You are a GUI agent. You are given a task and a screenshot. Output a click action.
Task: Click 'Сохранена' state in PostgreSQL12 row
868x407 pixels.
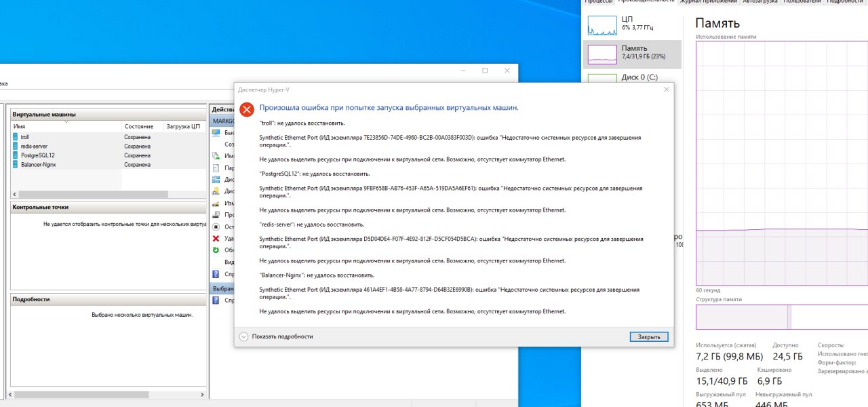[137, 155]
